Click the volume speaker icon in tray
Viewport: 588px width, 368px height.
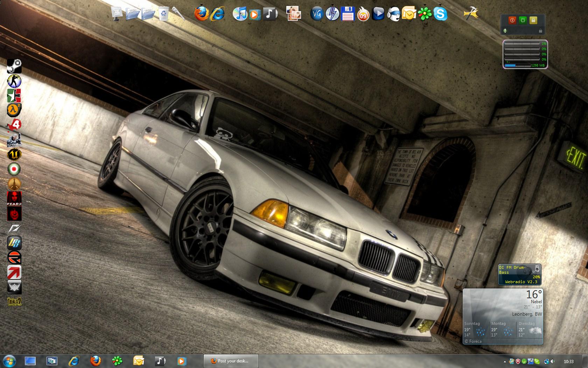click(553, 361)
